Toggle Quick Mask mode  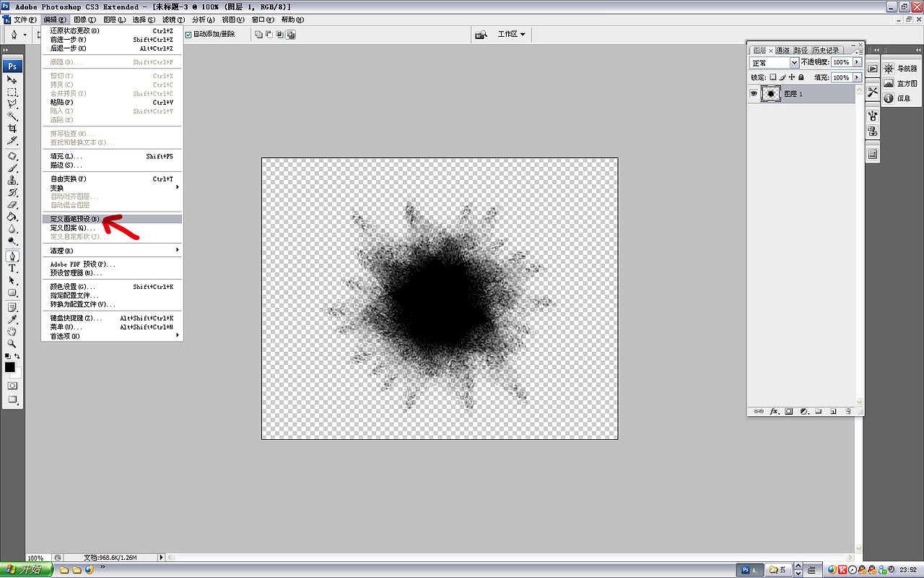(x=12, y=386)
